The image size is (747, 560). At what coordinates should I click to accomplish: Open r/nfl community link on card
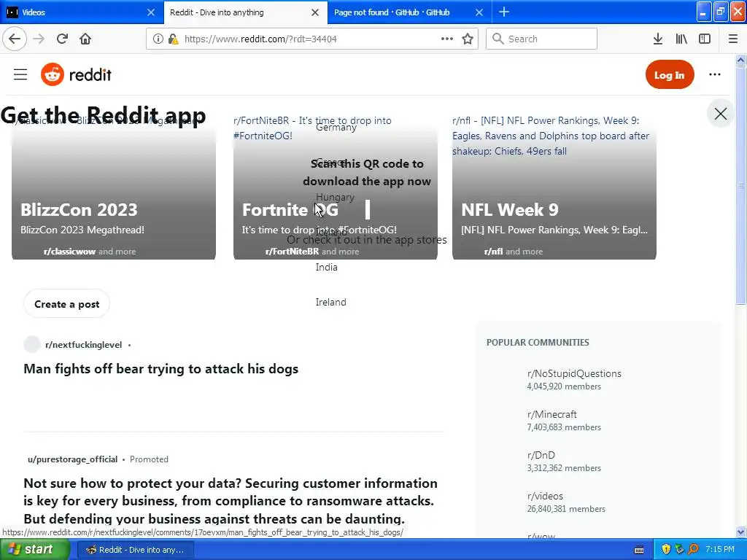click(x=493, y=252)
